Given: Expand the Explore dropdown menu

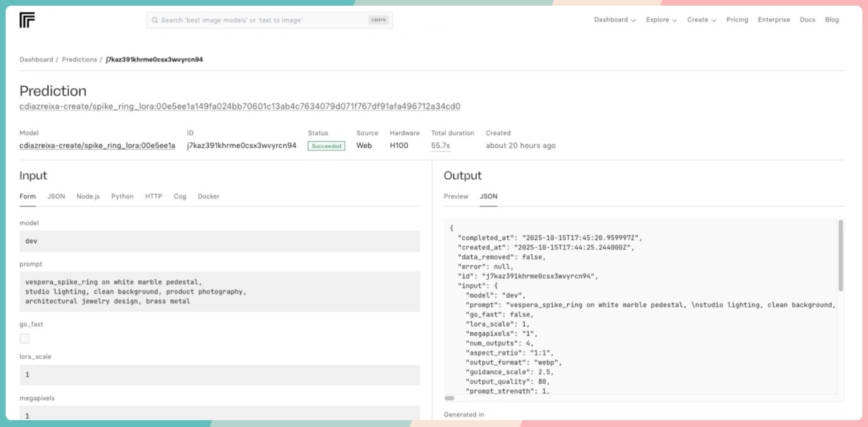Looking at the screenshot, I should pos(661,20).
